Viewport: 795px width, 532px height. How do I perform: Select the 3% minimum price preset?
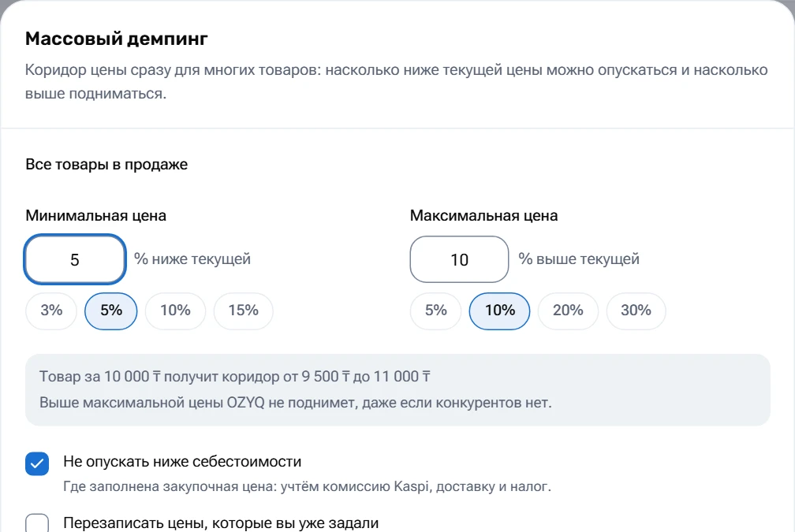click(x=51, y=311)
